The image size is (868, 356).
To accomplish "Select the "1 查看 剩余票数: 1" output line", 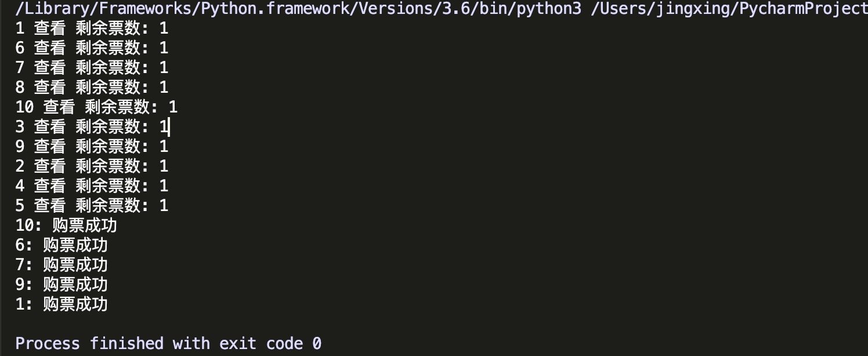I will (92, 28).
